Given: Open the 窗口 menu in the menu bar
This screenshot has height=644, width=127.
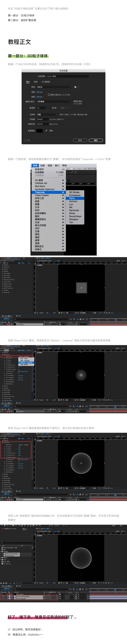Looking at the screenshot, I should (x=57, y=166).
